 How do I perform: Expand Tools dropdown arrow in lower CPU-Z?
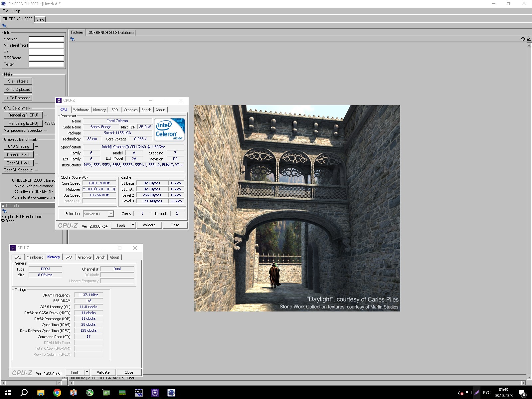point(87,372)
